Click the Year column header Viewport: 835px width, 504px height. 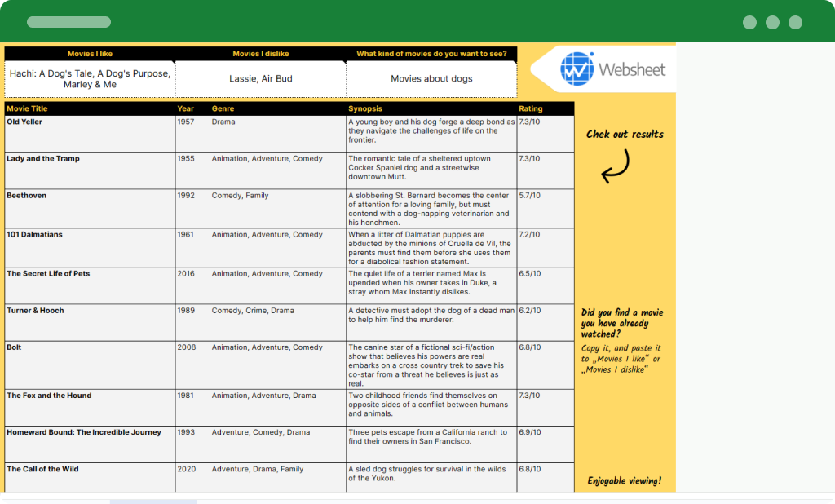tap(192, 108)
